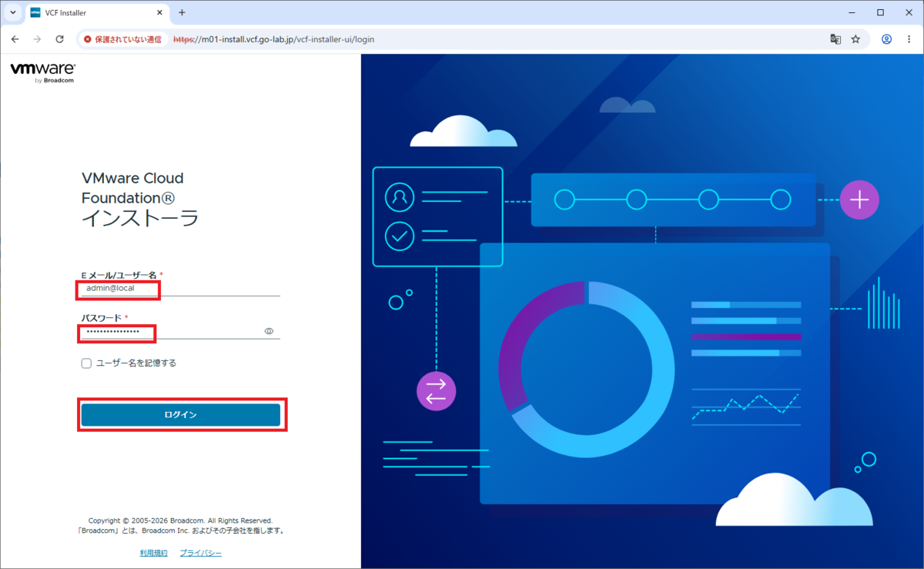Click the email/username field with admin@local
The image size is (924, 569).
(180, 288)
